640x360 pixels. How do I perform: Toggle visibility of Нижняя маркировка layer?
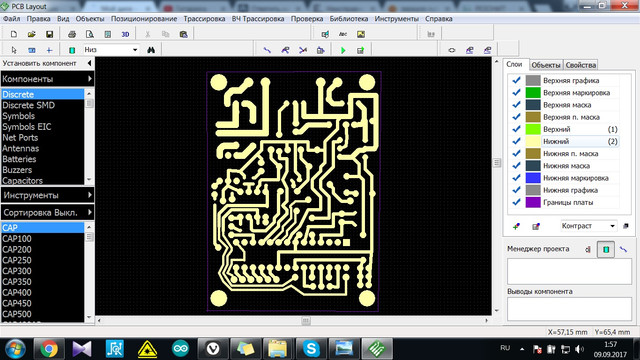click(516, 178)
